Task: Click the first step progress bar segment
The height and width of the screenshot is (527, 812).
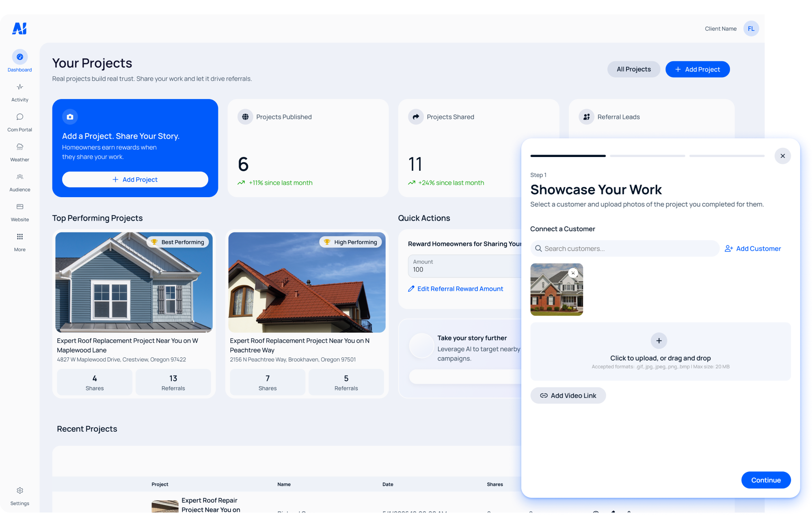Action: click(x=568, y=156)
